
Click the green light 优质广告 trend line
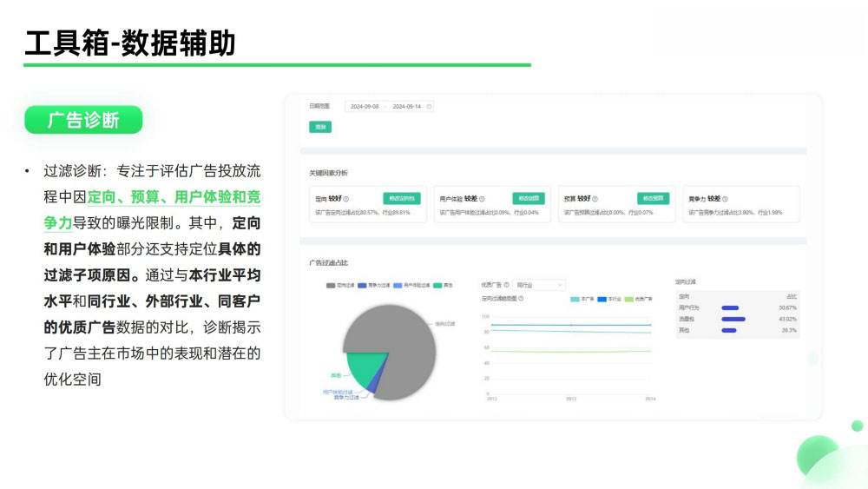coord(571,351)
